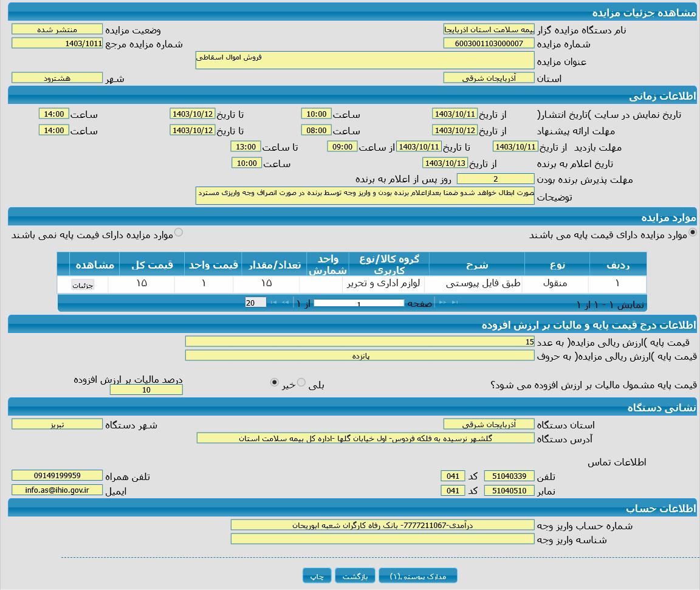Click the 'چاپ' print button

317,576
